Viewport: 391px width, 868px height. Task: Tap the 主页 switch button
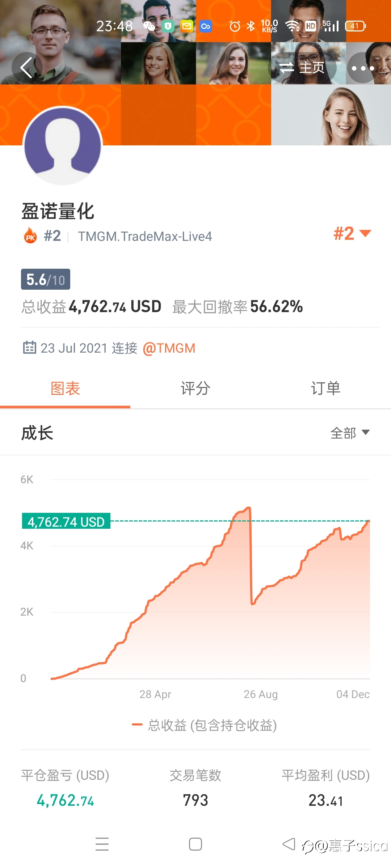303,68
